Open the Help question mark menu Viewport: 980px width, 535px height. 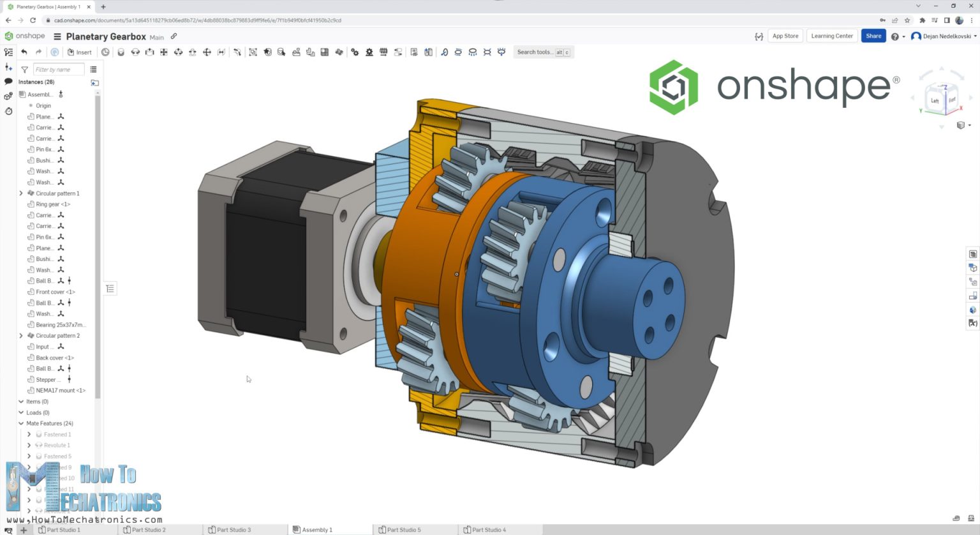coord(896,36)
